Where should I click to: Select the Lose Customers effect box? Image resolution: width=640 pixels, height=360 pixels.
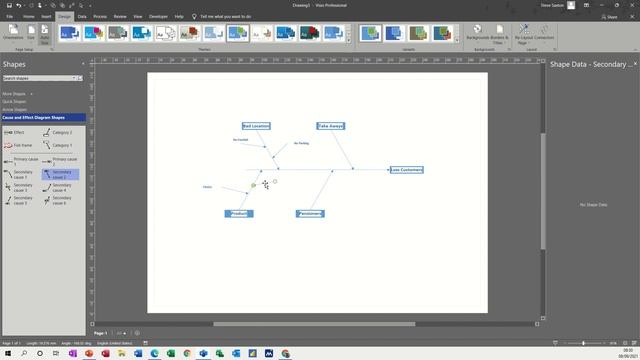pyautogui.click(x=407, y=170)
